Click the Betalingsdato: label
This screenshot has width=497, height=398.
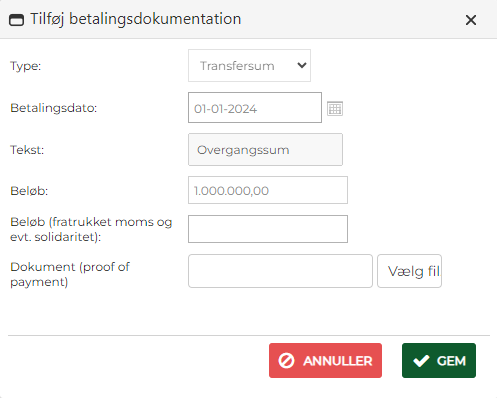(54, 108)
